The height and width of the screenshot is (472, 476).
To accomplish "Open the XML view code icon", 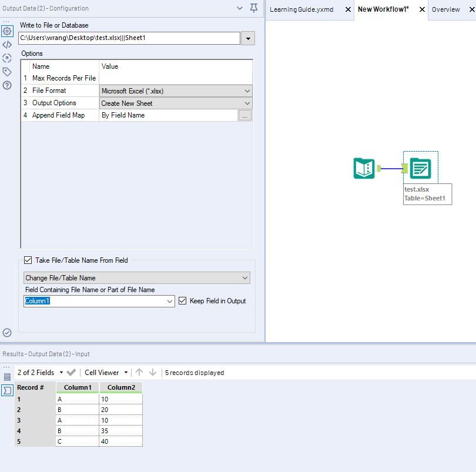I will pyautogui.click(x=7, y=45).
